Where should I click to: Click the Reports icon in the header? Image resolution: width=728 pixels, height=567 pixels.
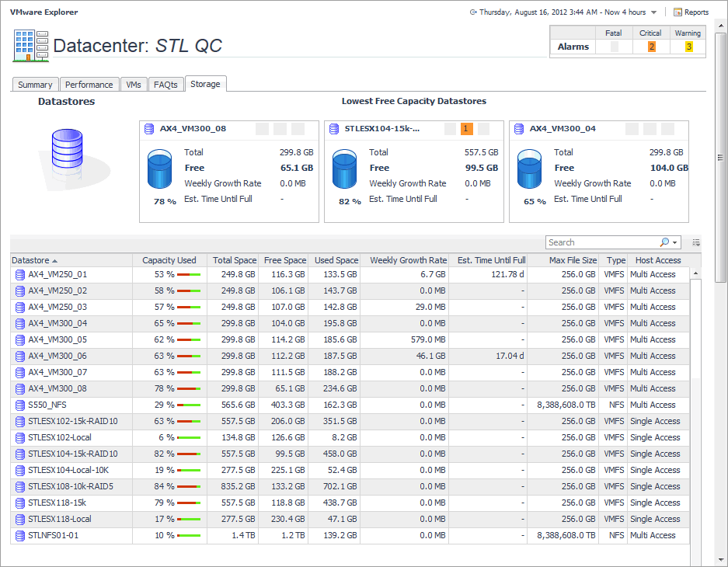[x=677, y=12]
